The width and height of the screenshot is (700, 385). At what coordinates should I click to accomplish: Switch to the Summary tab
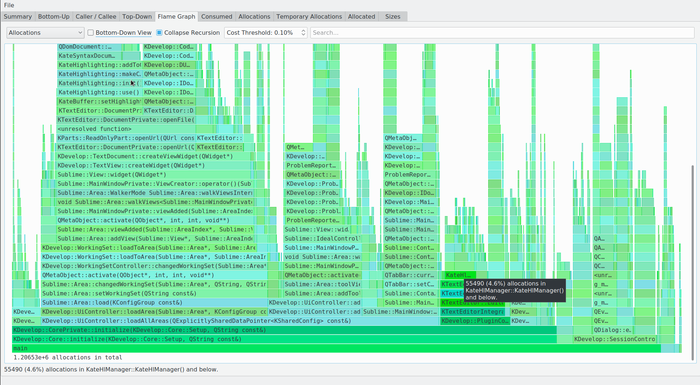click(x=17, y=17)
